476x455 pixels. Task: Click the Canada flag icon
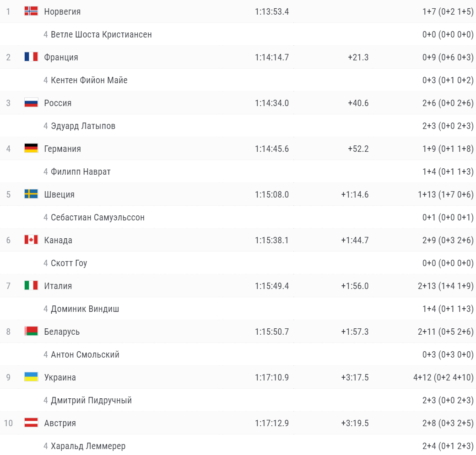31,240
